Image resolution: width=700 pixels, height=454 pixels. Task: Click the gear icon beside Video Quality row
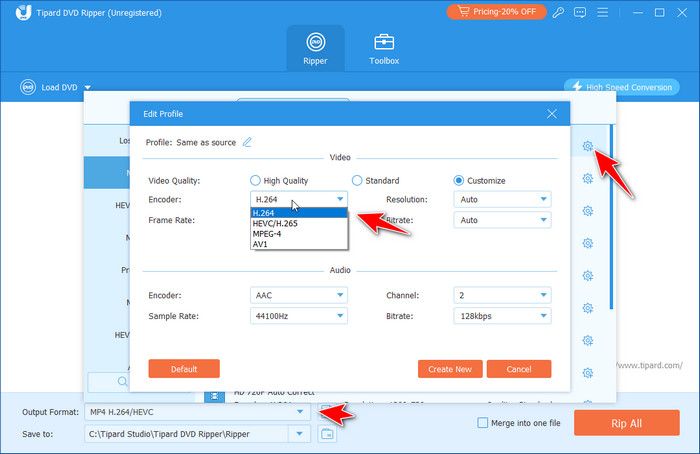588,179
